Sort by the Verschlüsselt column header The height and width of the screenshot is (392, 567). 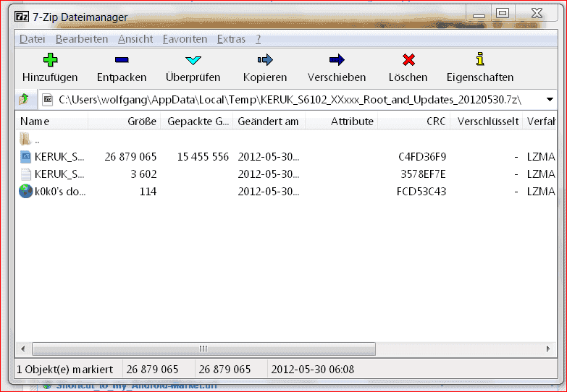pos(486,122)
